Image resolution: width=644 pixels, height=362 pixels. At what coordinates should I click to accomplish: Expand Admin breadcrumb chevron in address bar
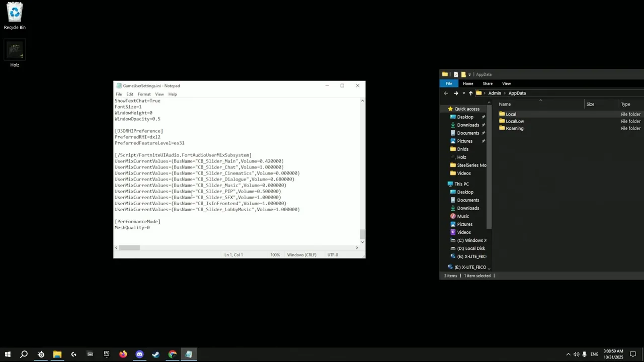point(505,93)
